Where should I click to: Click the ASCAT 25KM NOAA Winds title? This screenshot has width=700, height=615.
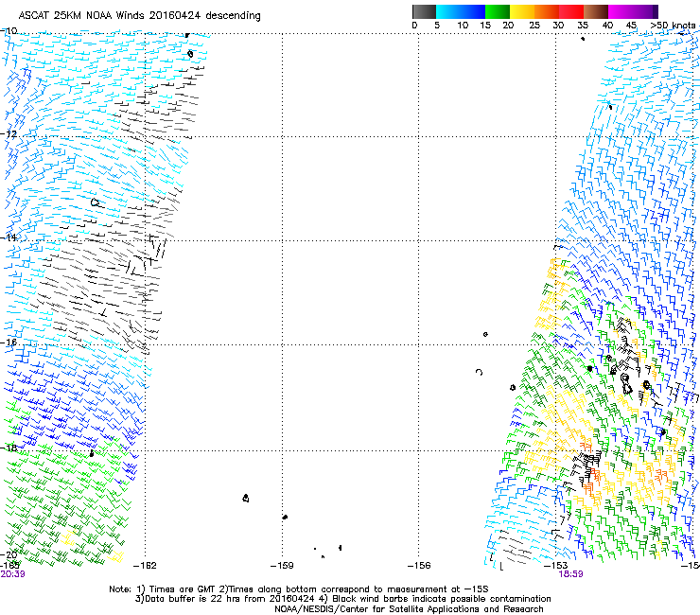coord(139,16)
